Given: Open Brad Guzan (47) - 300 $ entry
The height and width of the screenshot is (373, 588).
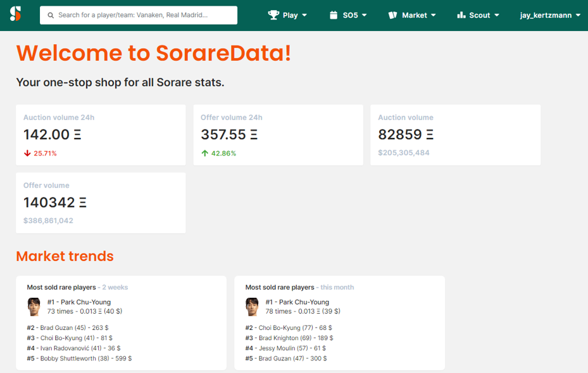Looking at the screenshot, I should coord(286,358).
